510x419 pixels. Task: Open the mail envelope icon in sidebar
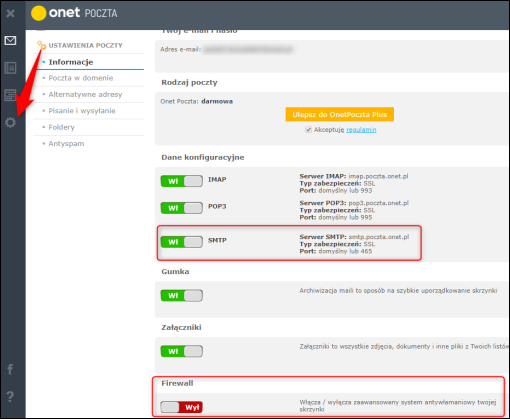coord(10,41)
